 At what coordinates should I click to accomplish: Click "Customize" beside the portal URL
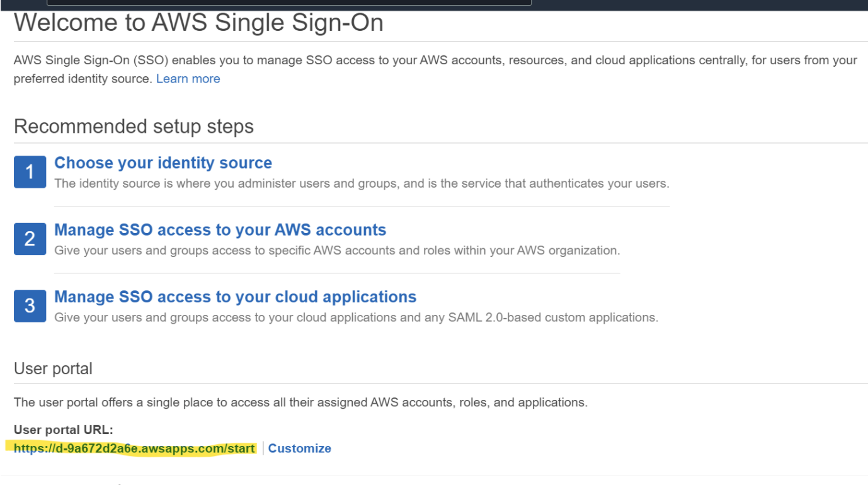point(299,448)
